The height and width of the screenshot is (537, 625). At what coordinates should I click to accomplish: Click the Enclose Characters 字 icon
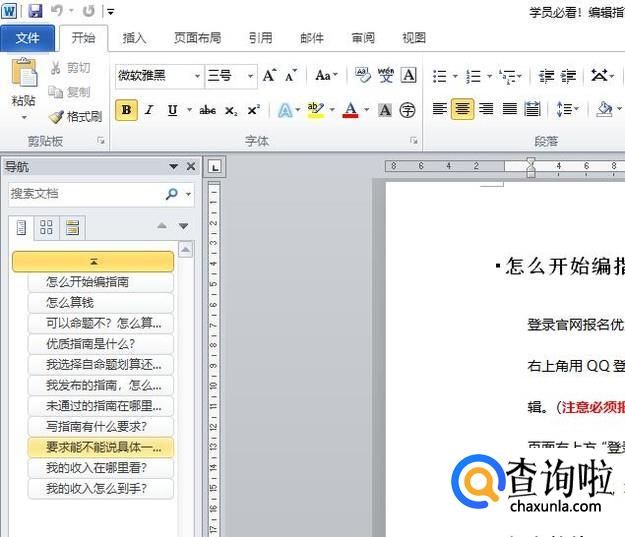click(407, 110)
